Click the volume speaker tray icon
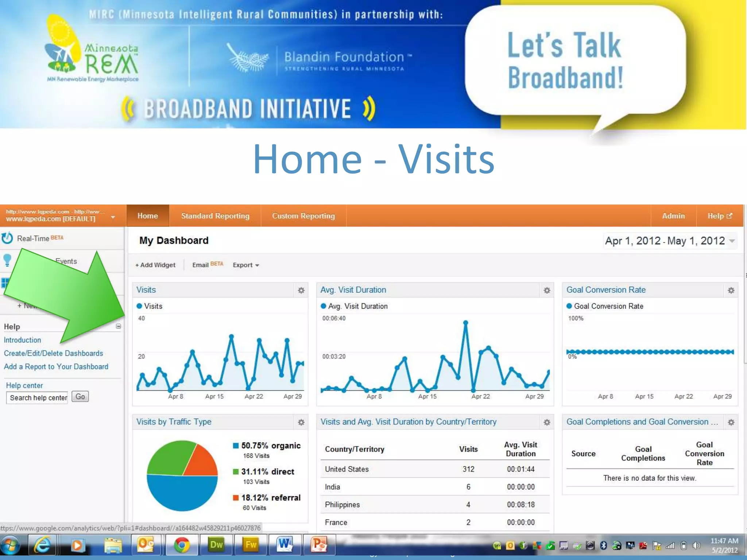This screenshot has height=560, width=747. (696, 546)
